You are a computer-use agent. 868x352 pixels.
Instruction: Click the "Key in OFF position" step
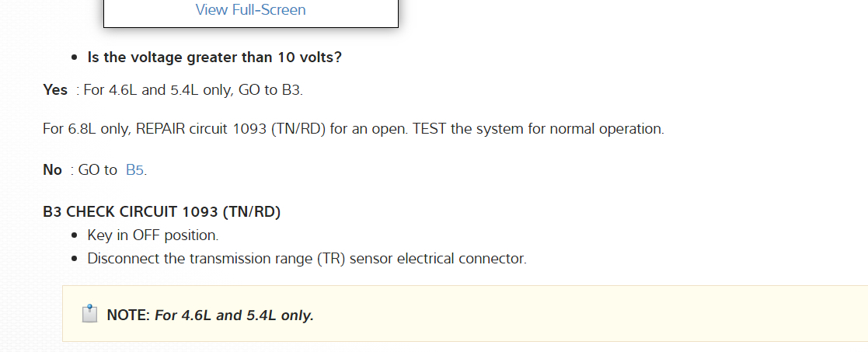(152, 235)
